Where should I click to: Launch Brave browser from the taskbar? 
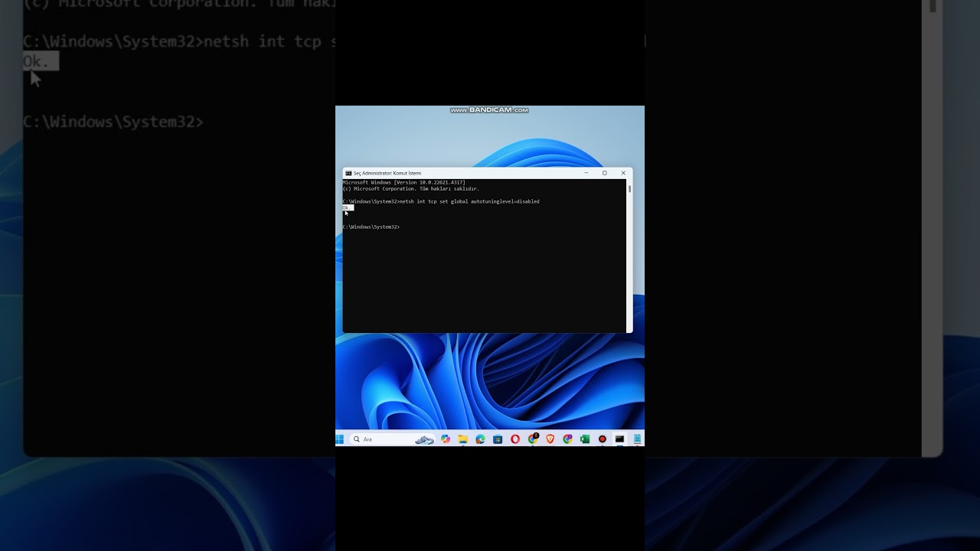click(550, 439)
